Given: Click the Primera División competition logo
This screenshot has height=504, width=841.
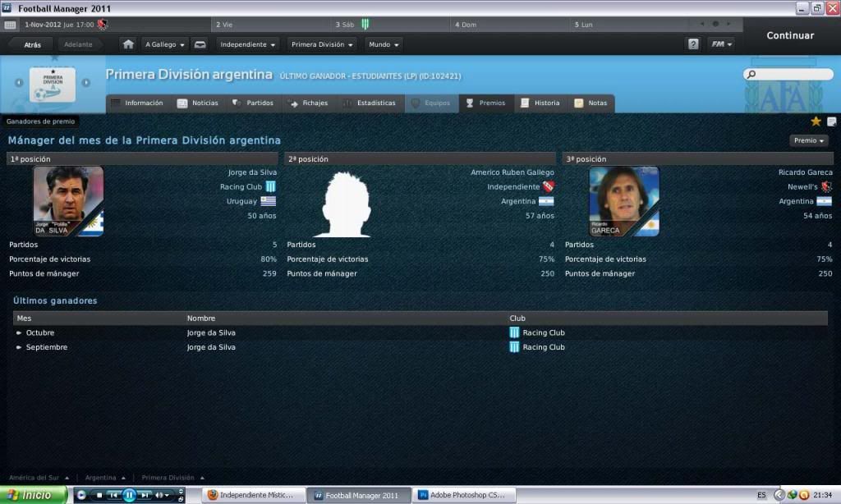Looking at the screenshot, I should [x=53, y=85].
